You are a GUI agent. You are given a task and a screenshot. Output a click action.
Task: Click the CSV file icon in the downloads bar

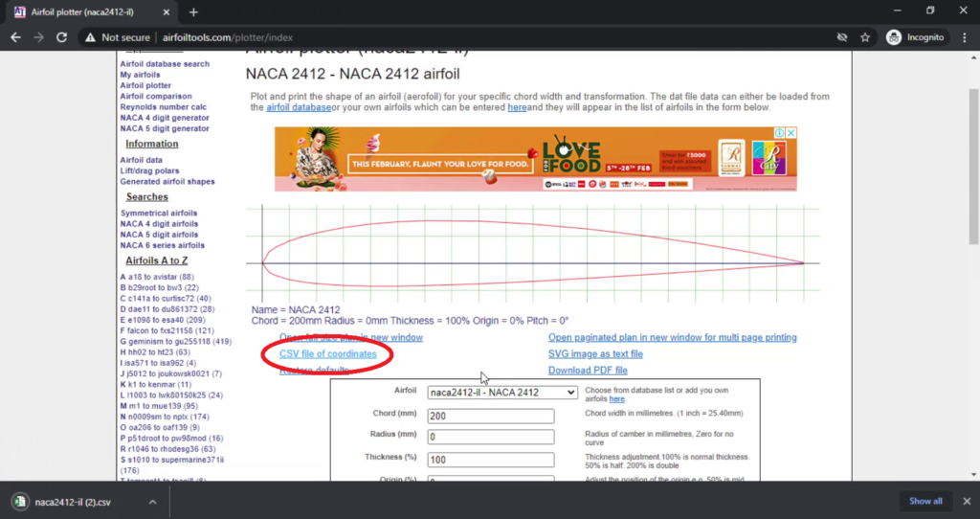(20, 502)
